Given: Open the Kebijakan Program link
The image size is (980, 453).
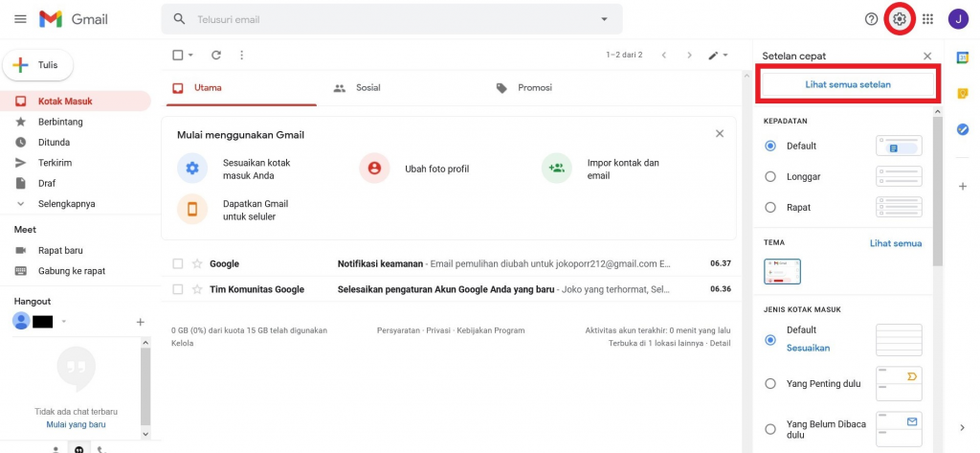Looking at the screenshot, I should tap(491, 330).
